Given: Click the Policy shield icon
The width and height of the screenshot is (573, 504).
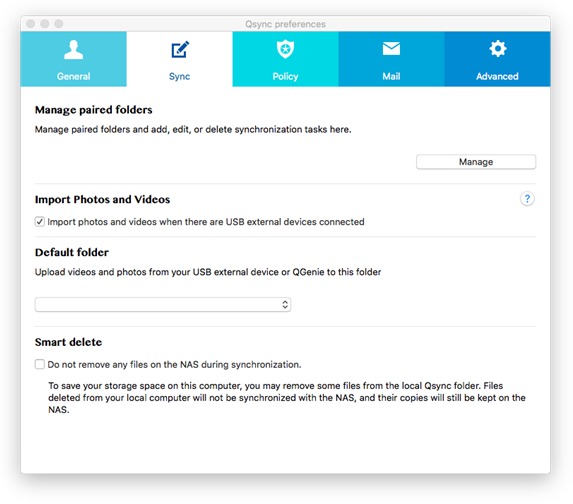Looking at the screenshot, I should pyautogui.click(x=285, y=49).
